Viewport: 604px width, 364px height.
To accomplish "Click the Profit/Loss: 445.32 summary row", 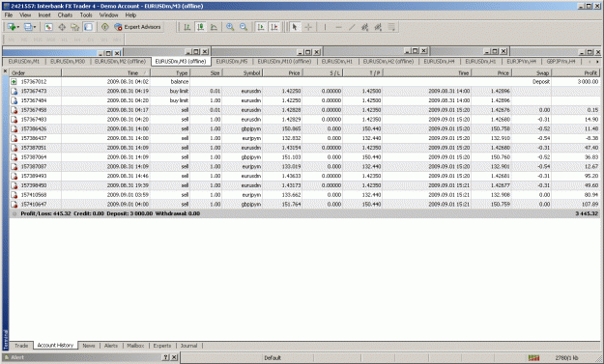I will 304,213.
